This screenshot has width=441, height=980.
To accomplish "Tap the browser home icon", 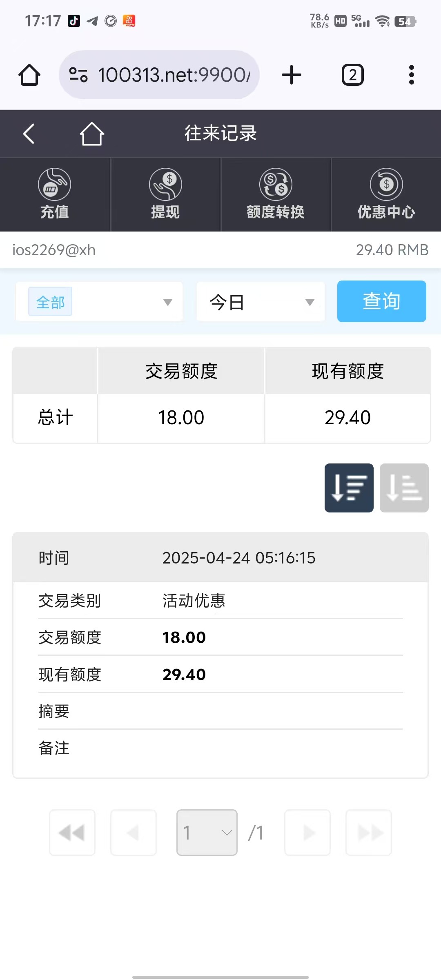I will pyautogui.click(x=29, y=75).
